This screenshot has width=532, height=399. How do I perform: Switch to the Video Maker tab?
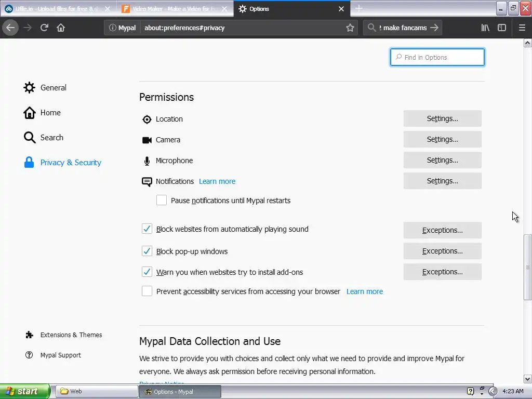coord(174,9)
